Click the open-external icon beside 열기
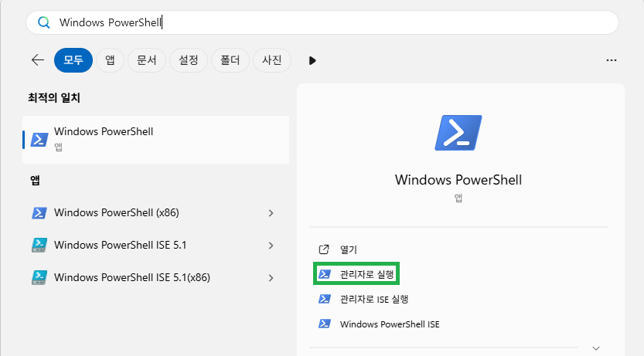 click(324, 249)
